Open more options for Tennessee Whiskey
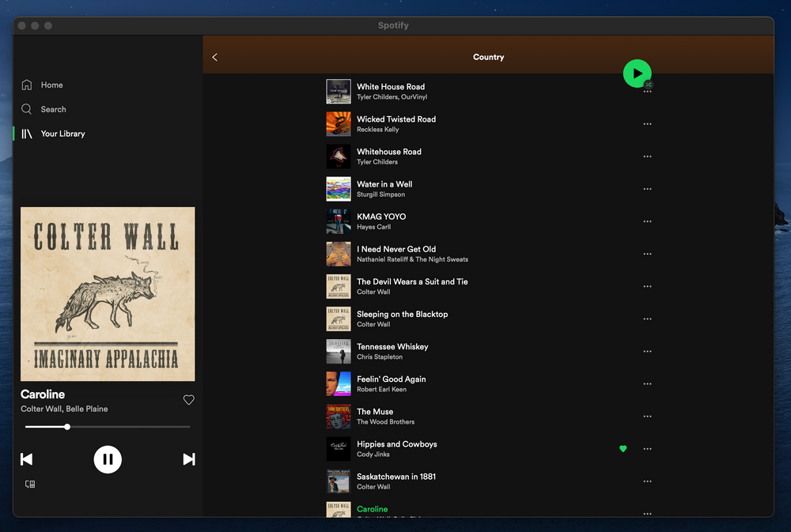 (647, 352)
